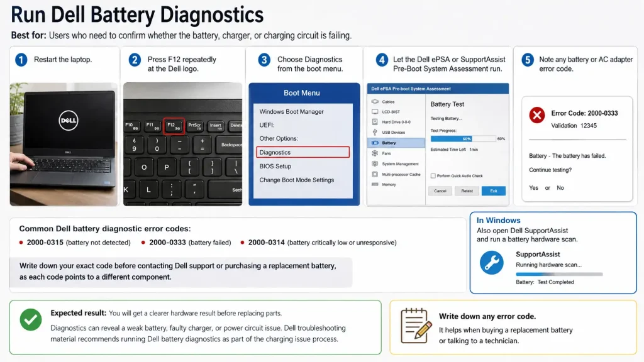Click the Insert key on keyboard photo
Image resolution: width=644 pixels, height=362 pixels.
pyautogui.click(x=216, y=126)
